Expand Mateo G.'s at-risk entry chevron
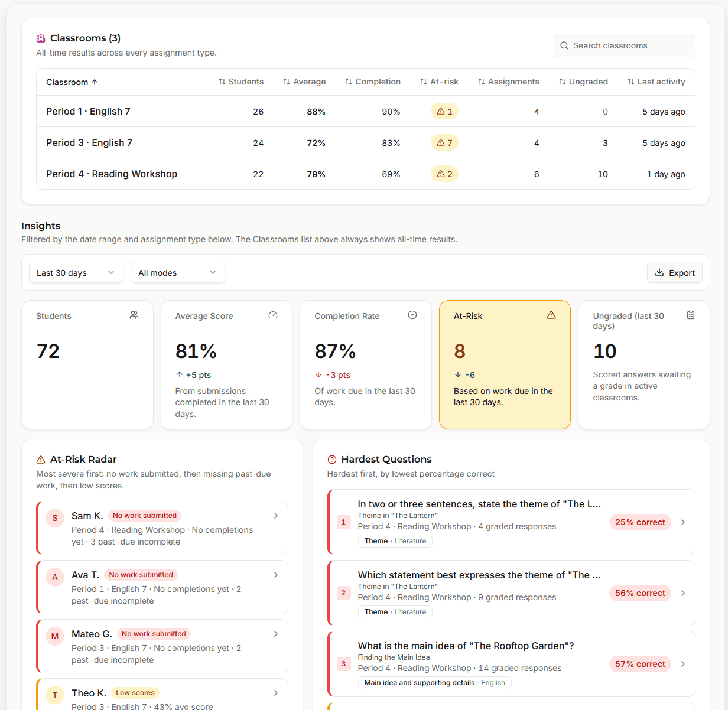 tap(276, 634)
